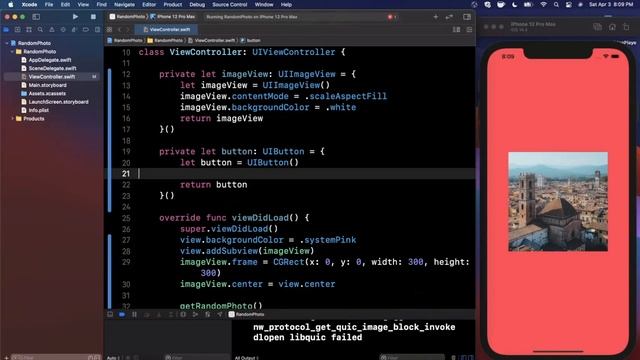Select RandomPhoto process in debug bar
Viewport: 640px width, 360px height.
pos(247,314)
